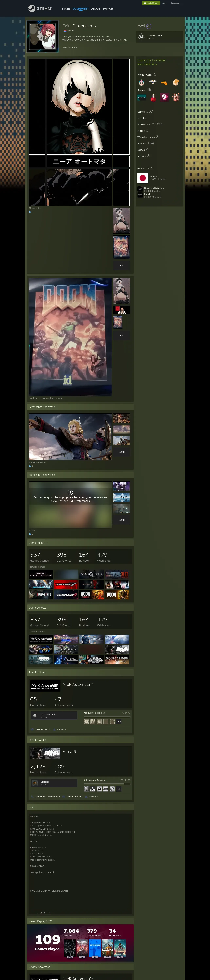Open the Arma 3 achievement progress bar
The width and height of the screenshot is (210, 980).
(107, 784)
